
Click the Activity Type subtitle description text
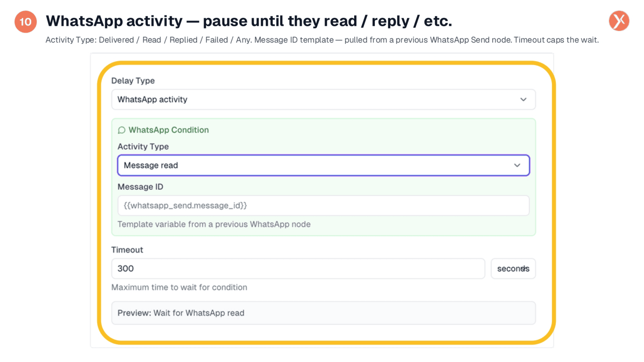[322, 40]
